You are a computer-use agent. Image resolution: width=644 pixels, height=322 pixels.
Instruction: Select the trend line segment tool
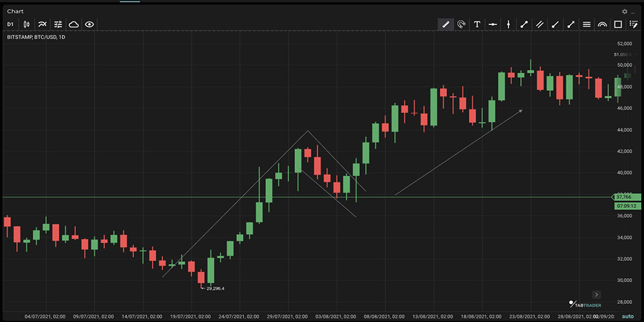coord(524,24)
